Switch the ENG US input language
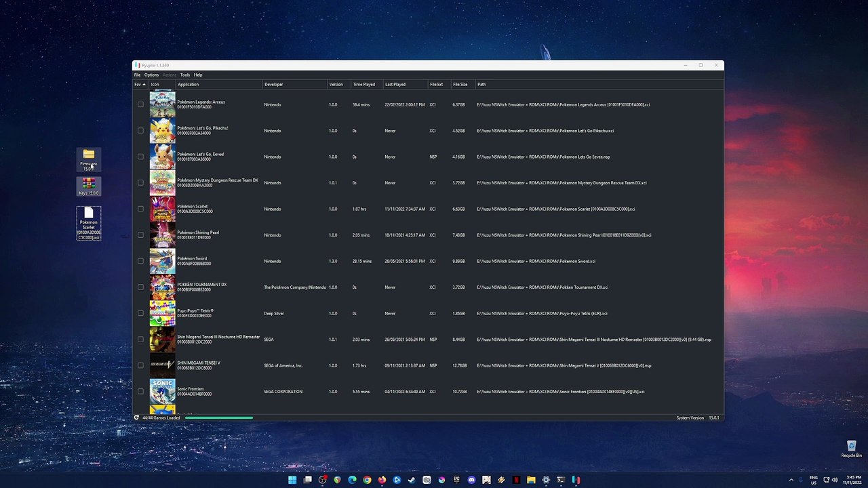Image resolution: width=868 pixels, height=488 pixels. [x=814, y=480]
